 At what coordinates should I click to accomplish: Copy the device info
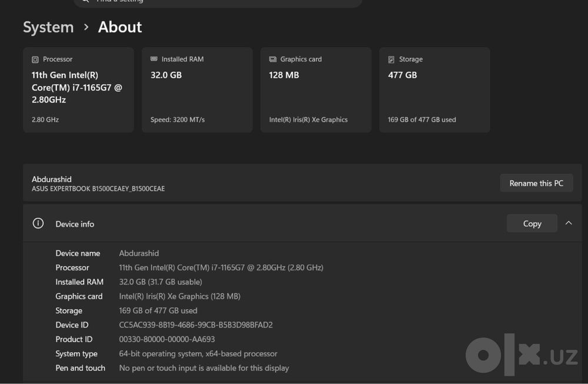[532, 223]
